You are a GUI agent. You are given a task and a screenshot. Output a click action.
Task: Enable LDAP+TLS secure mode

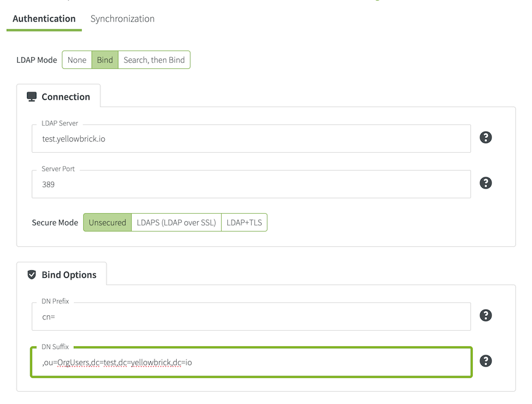click(244, 222)
